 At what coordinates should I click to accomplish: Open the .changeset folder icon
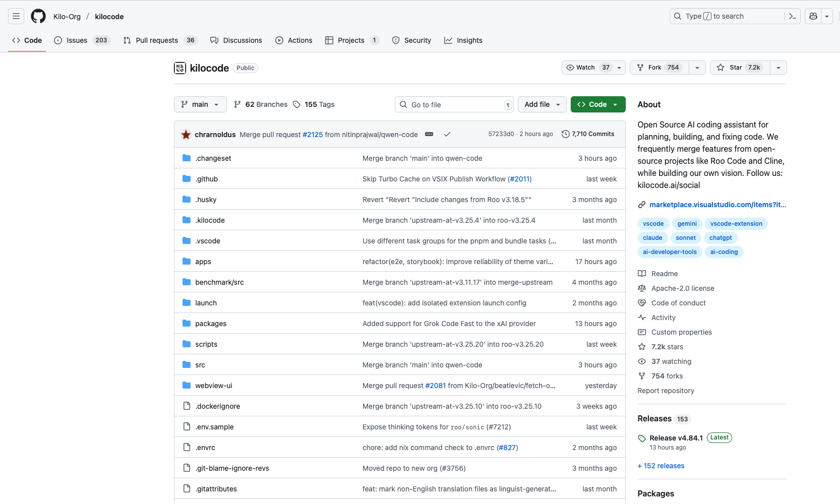(x=187, y=158)
